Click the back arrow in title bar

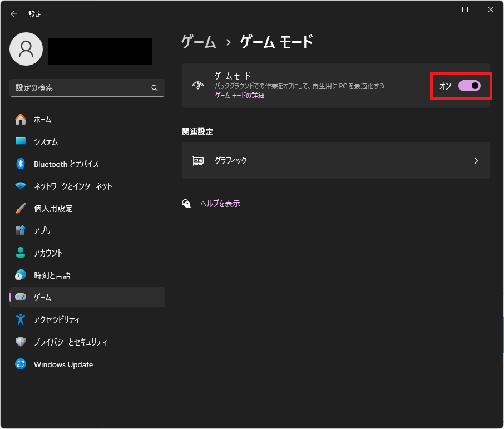[14, 14]
